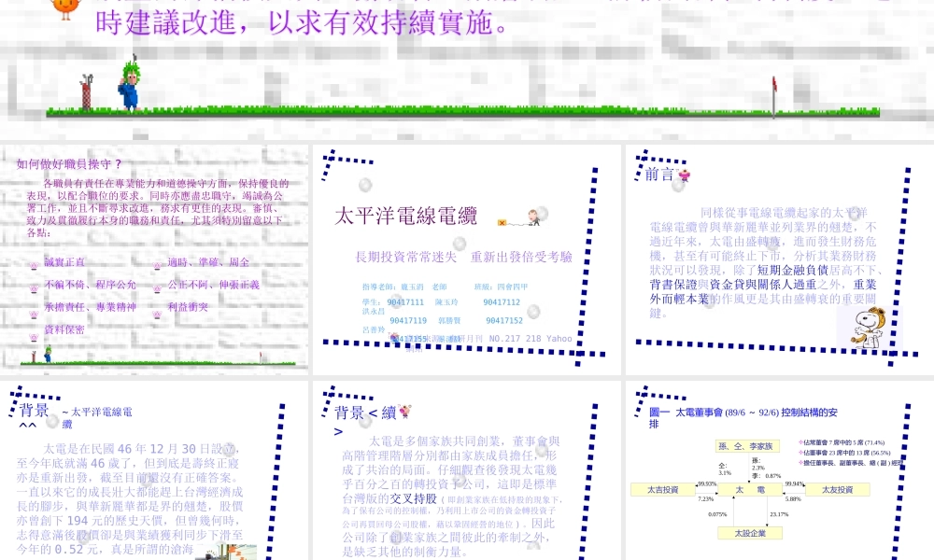Click the subtitle 長期投資常常迷失
Image resolution: width=934 pixels, height=560 pixels.
pyautogui.click(x=406, y=257)
